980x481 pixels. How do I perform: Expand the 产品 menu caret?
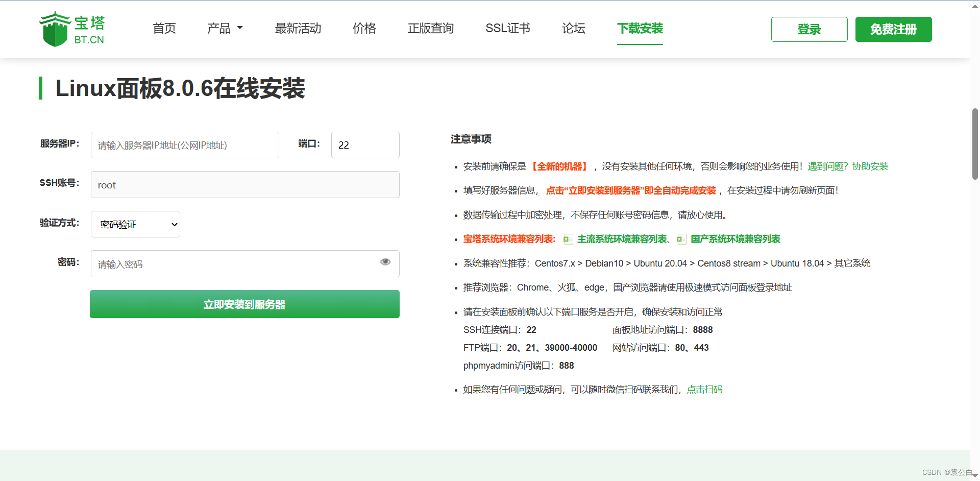240,28
